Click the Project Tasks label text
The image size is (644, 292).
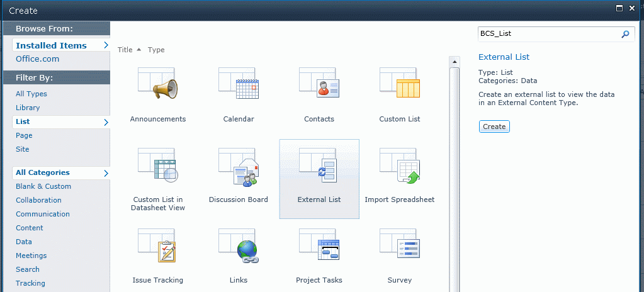tap(319, 280)
